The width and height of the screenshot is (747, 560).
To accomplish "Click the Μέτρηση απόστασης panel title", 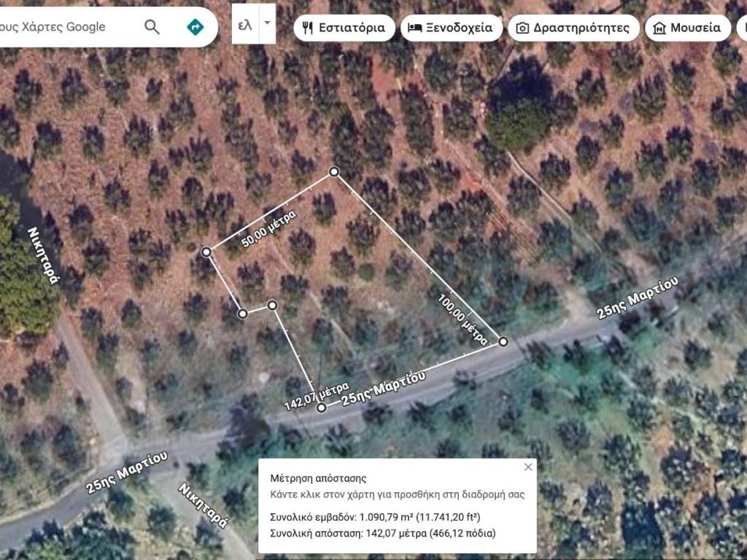I will click(318, 478).
